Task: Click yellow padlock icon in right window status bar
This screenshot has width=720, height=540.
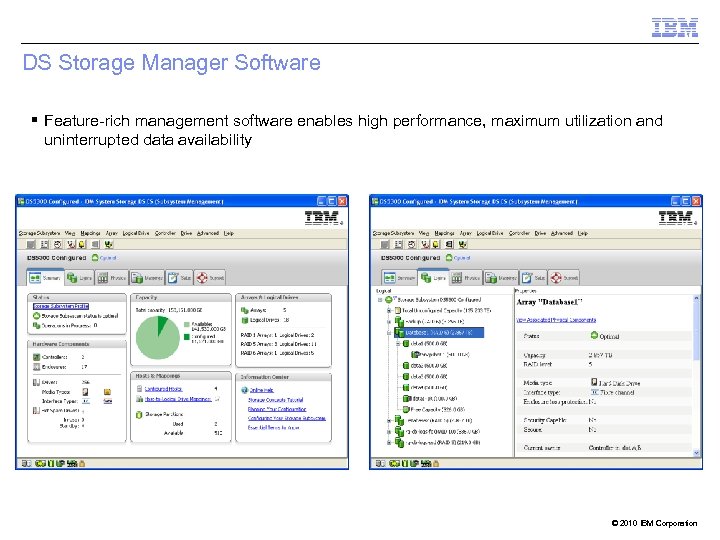Action: pyautogui.click(x=436, y=464)
